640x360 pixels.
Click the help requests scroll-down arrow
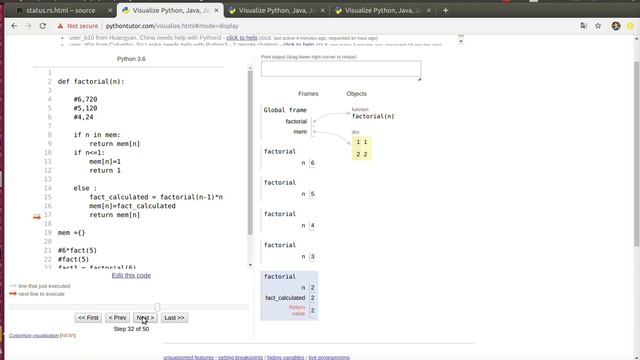(461, 41)
